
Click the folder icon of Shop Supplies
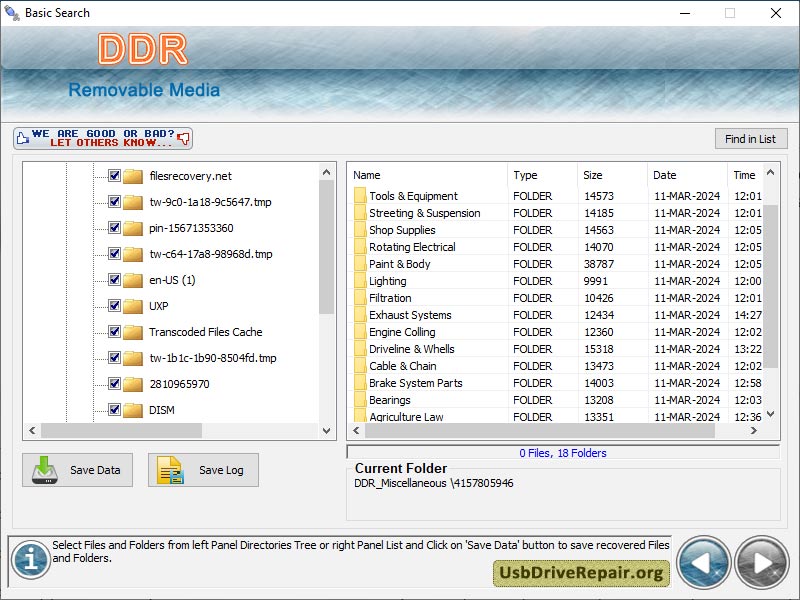(360, 230)
